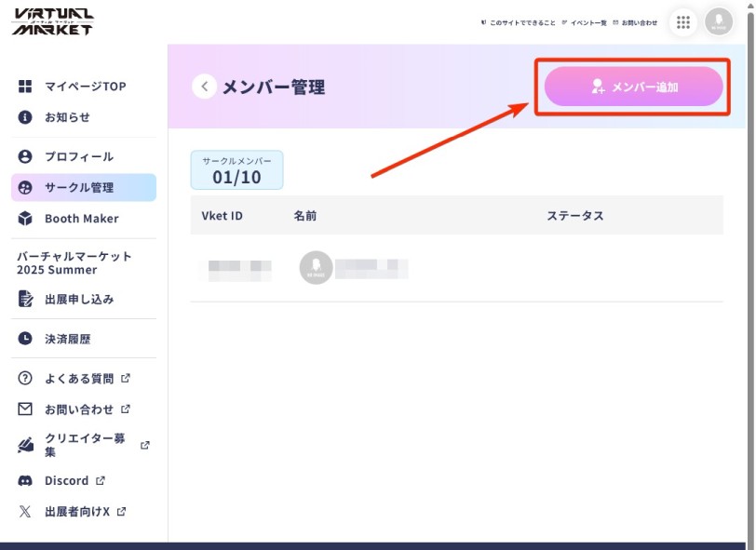Open the nine-dot apps grid menu
This screenshot has width=756, height=550.
pyautogui.click(x=683, y=22)
